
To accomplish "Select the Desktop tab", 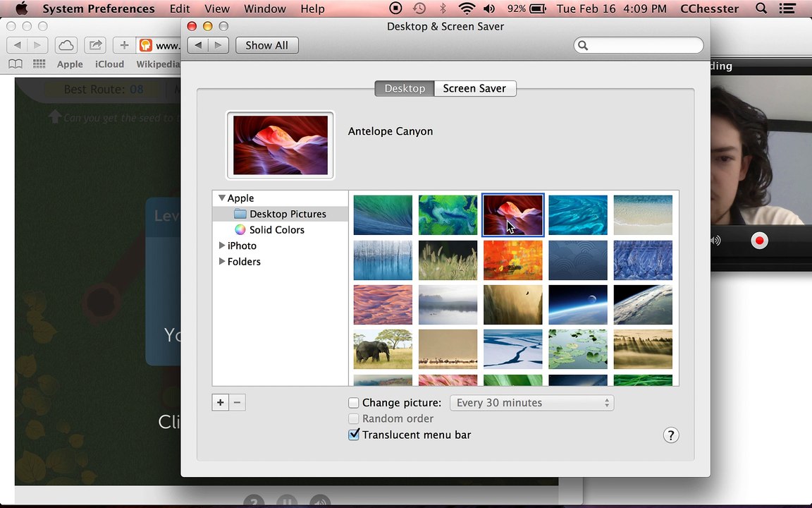I will (405, 88).
